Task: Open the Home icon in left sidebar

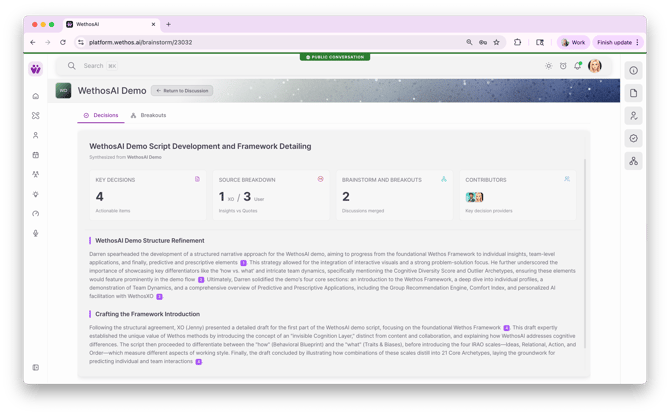Action: [x=36, y=96]
